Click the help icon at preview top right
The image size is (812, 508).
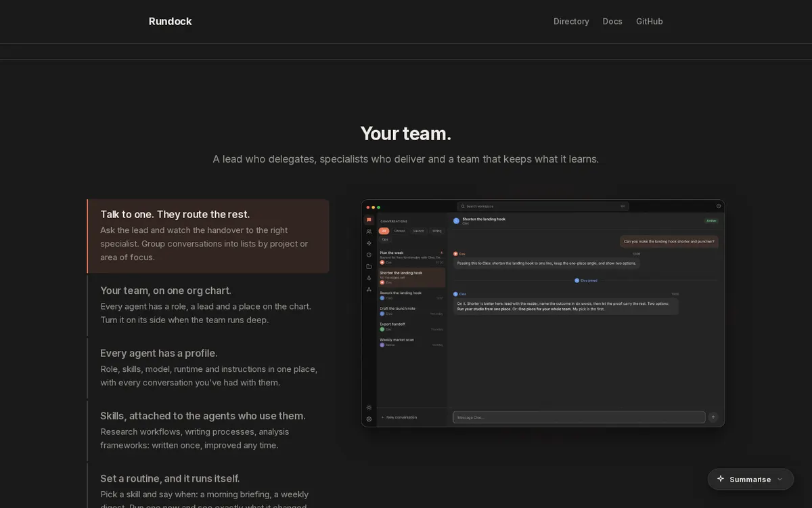(719, 206)
